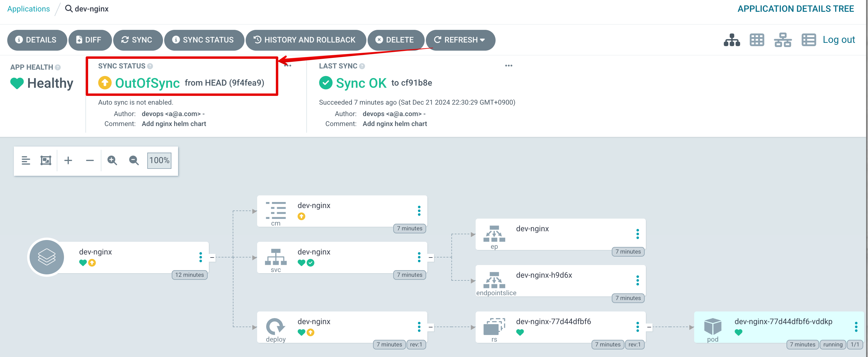Click the deploy icon
Screen dimensions: 868x357
tap(276, 326)
